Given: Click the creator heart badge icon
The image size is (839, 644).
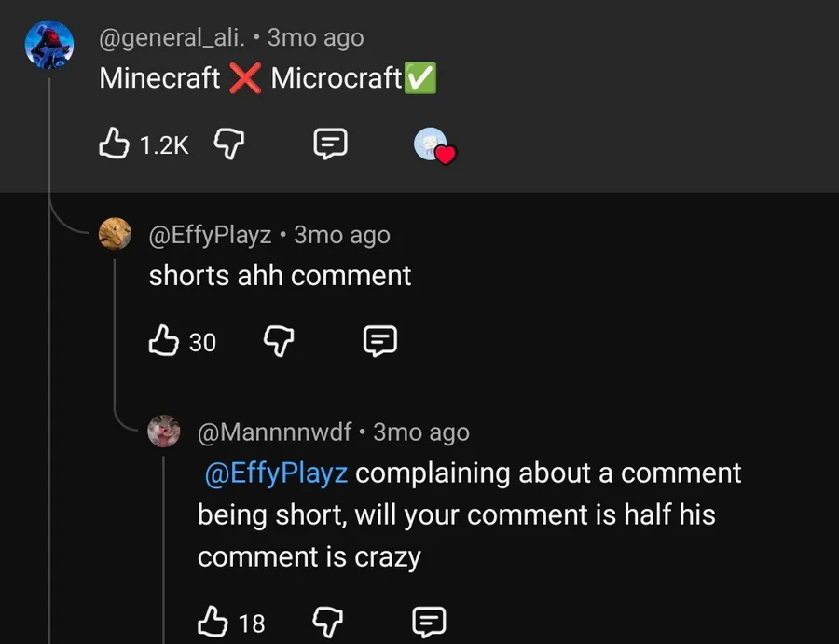Looking at the screenshot, I should tap(433, 144).
